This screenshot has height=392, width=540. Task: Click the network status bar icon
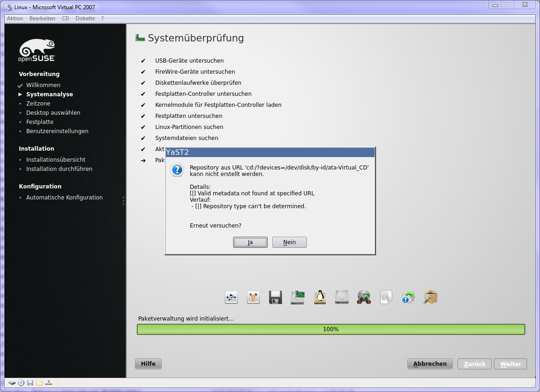(x=48, y=383)
